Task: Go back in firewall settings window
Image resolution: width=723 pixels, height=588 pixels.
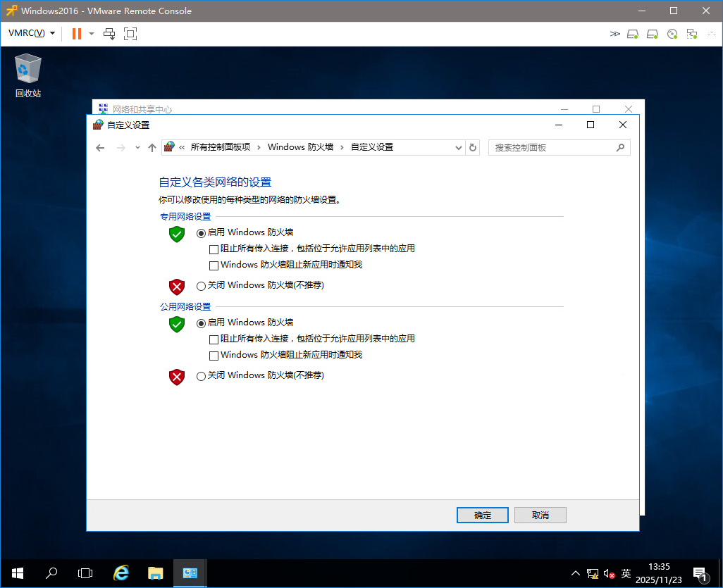Action: pyautogui.click(x=100, y=148)
